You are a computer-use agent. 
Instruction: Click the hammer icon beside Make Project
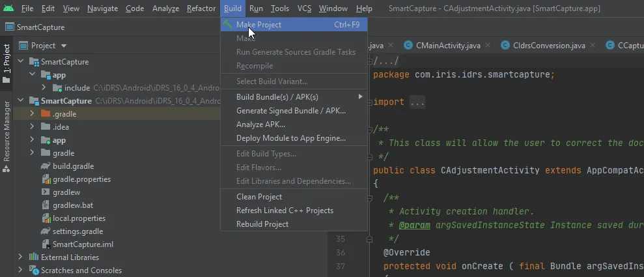227,24
